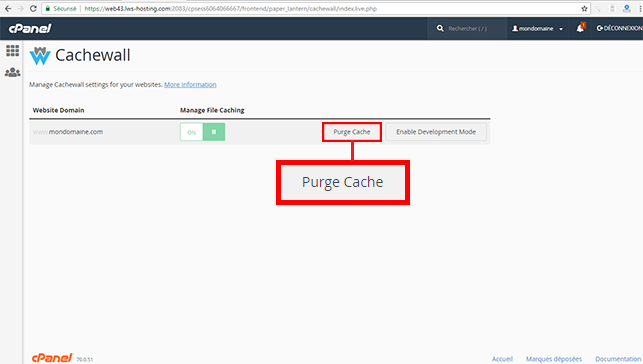This screenshot has height=364, width=643.
Task: Click the Rechercher search field
Action: pos(468,28)
